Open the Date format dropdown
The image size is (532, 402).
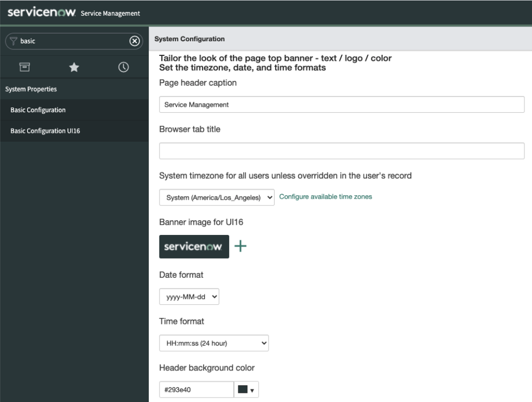[x=189, y=297]
